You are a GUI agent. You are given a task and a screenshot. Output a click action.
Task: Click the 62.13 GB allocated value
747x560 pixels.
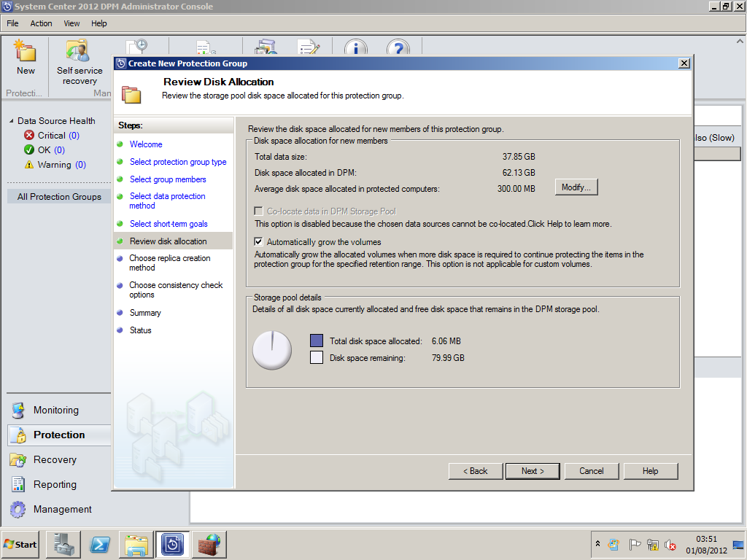coord(519,173)
